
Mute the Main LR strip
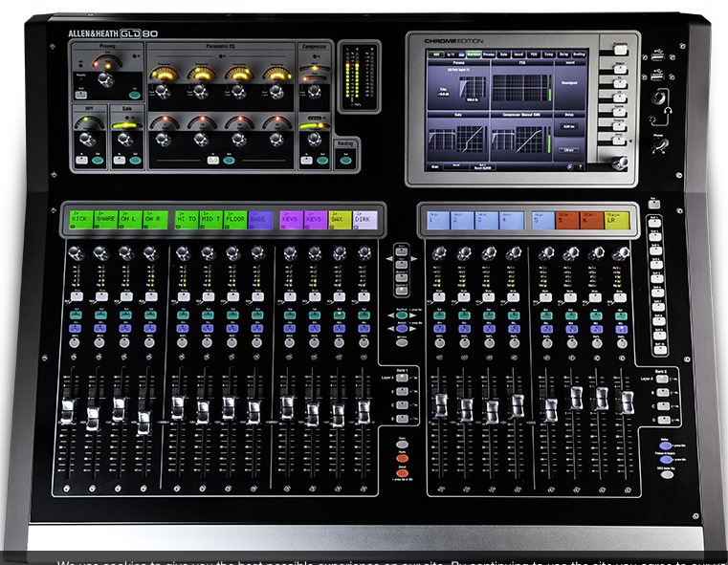click(x=620, y=297)
